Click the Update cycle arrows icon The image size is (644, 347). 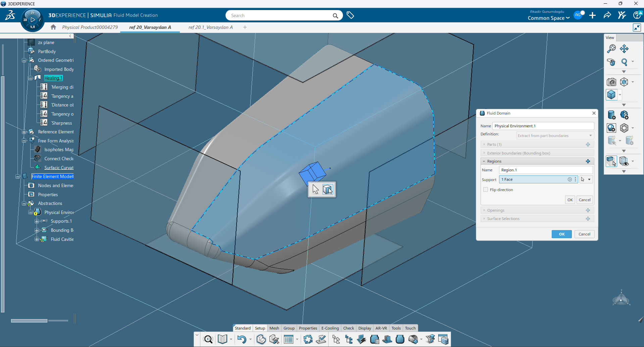click(308, 340)
